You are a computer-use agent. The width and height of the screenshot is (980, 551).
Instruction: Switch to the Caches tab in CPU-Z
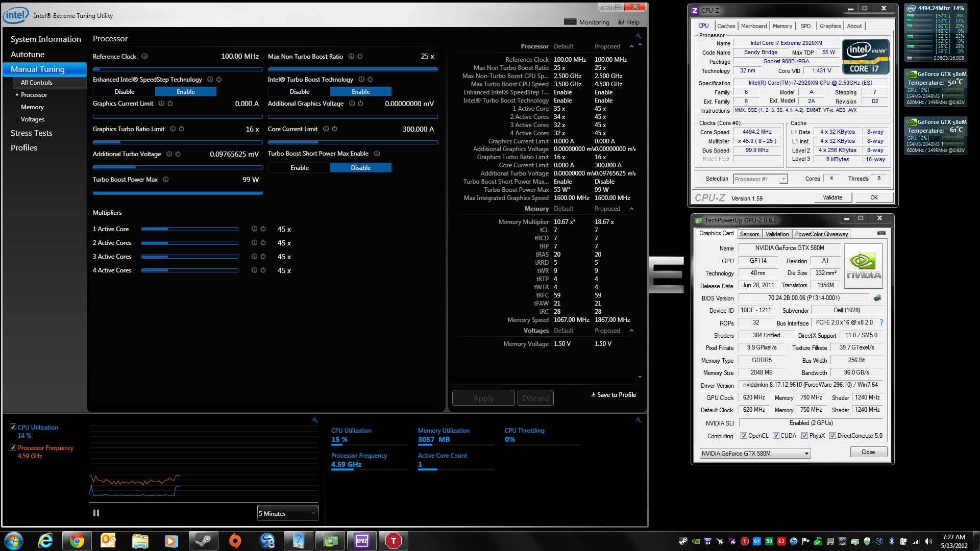point(726,26)
